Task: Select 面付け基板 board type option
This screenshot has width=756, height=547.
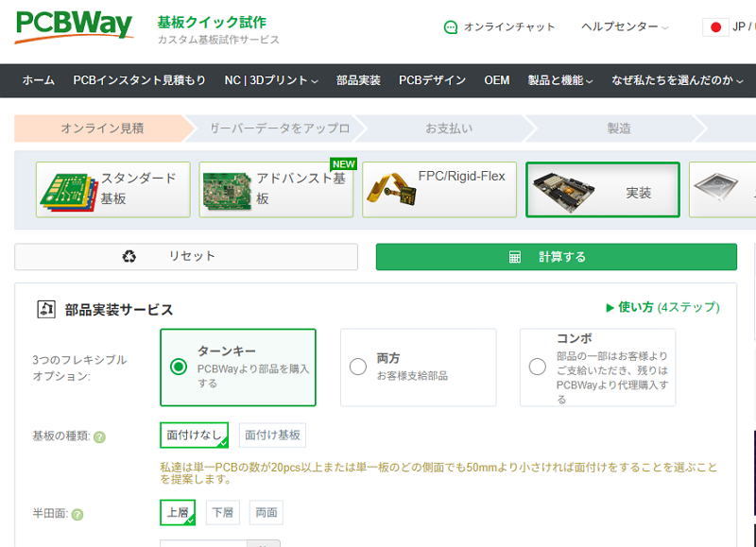Action: coord(272,436)
